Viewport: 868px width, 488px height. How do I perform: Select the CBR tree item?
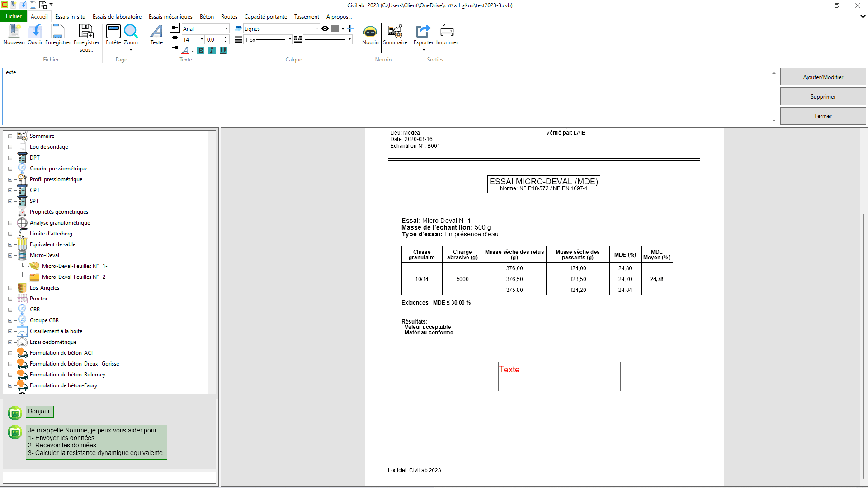click(35, 310)
